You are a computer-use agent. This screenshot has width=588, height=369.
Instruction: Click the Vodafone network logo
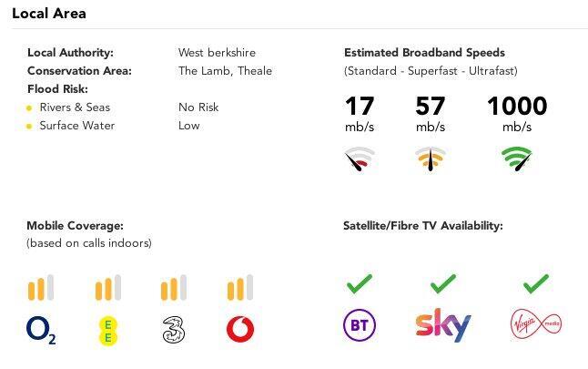(x=240, y=329)
